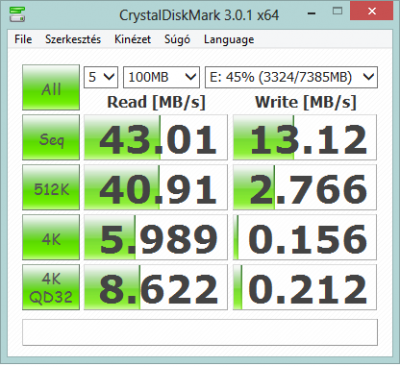Run all benchmarks with the All button
The width and height of the screenshot is (400, 366).
51,87
